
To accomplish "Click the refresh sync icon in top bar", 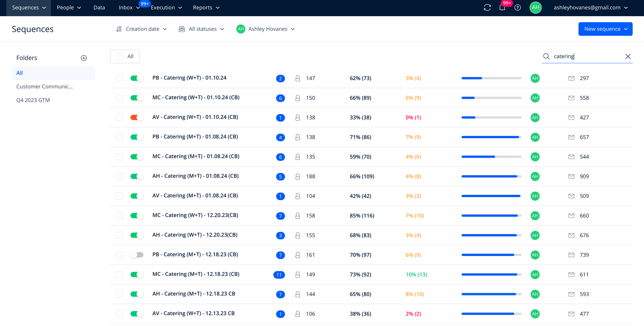I will click(x=487, y=8).
